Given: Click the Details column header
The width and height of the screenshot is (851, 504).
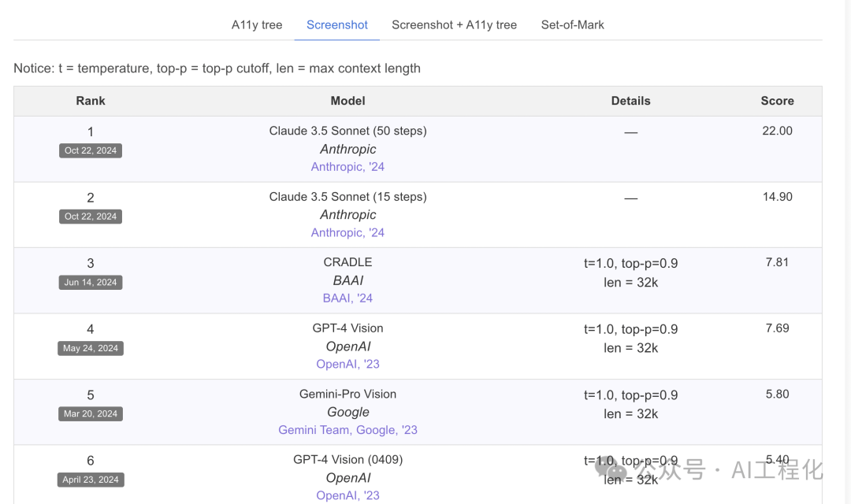Looking at the screenshot, I should 630,101.
